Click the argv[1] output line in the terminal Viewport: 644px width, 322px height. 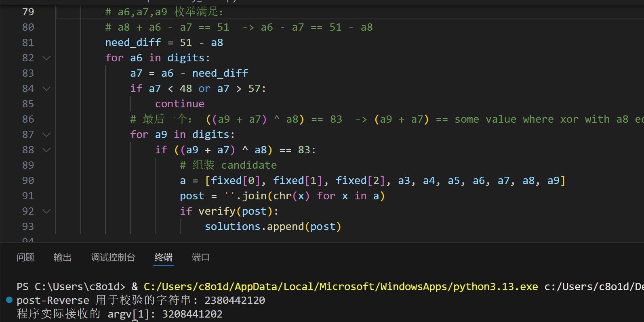[x=120, y=314]
